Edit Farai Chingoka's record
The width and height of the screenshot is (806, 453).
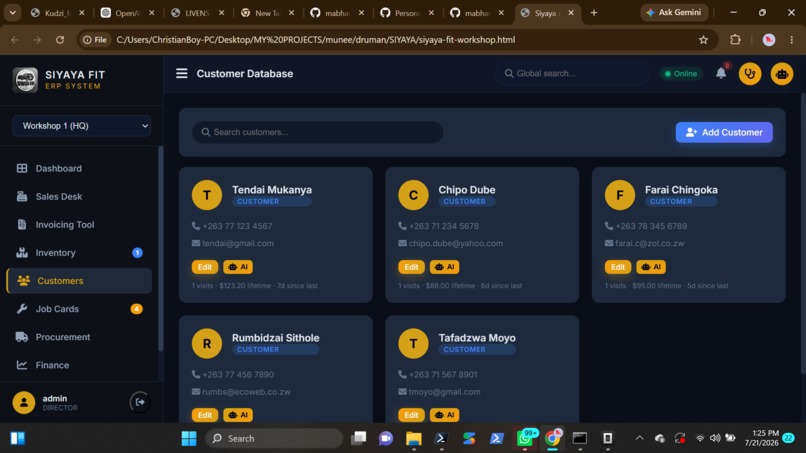(x=618, y=267)
